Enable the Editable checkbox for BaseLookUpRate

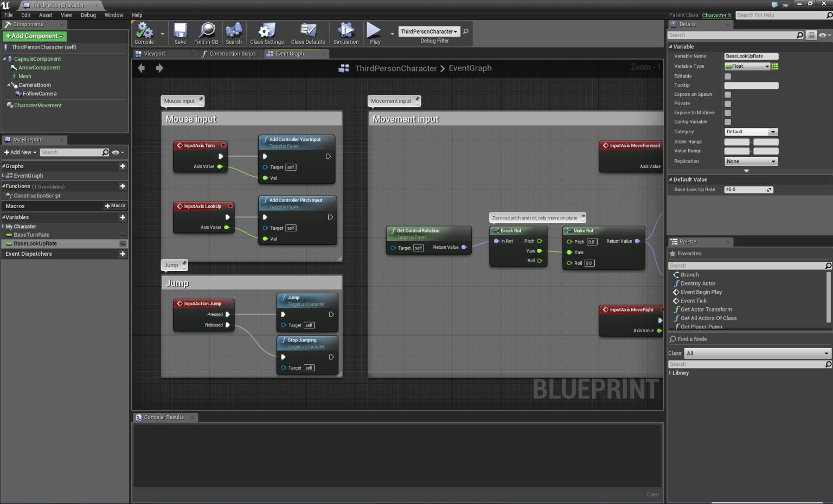click(727, 76)
